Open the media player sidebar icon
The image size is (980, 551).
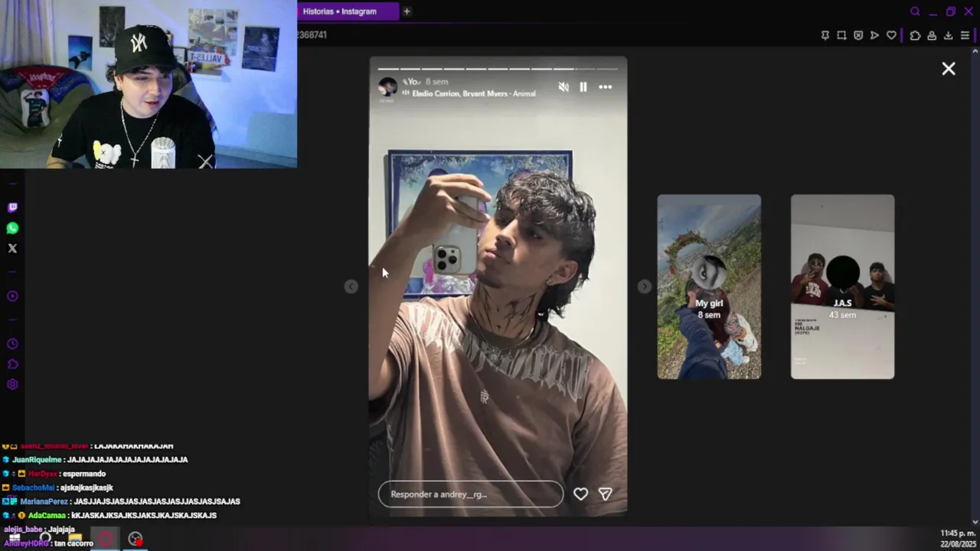[12, 296]
